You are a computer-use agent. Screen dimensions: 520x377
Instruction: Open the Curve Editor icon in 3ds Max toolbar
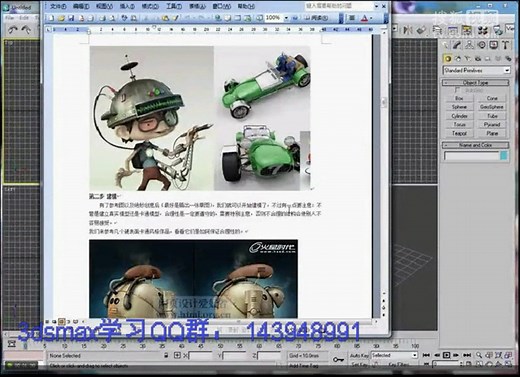coord(453,30)
